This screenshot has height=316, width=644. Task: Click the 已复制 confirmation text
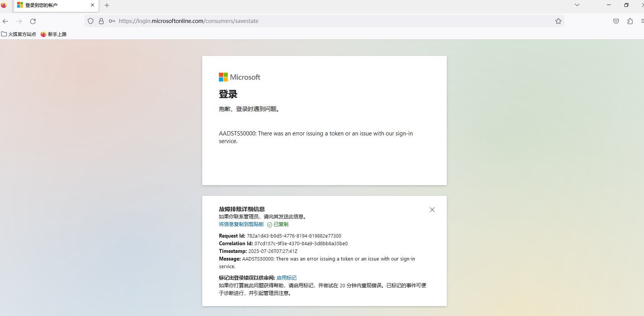coord(281,225)
